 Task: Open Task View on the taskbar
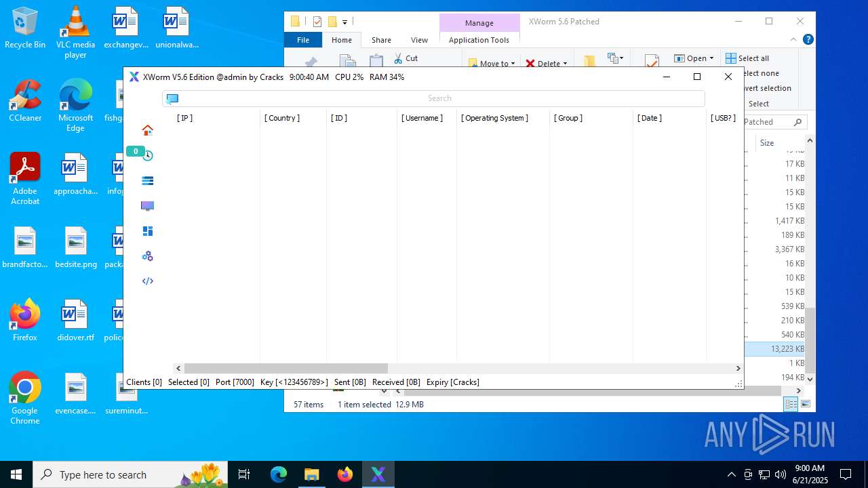pyautogui.click(x=244, y=474)
